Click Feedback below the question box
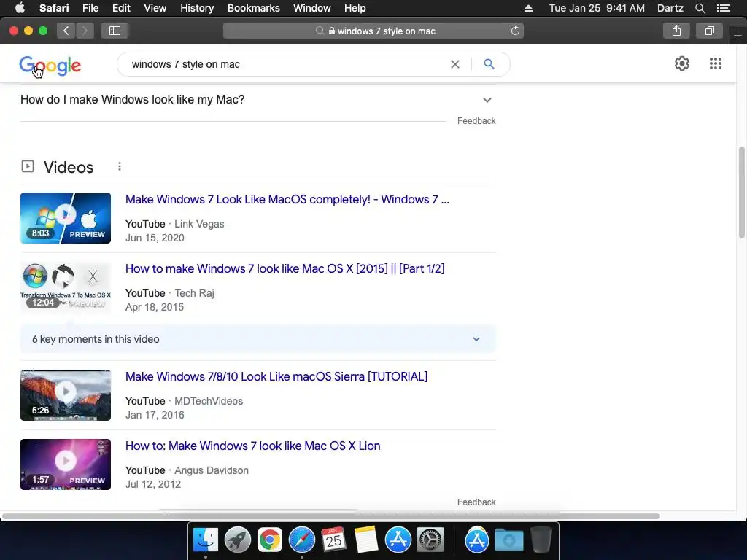Image resolution: width=747 pixels, height=560 pixels. click(x=476, y=121)
